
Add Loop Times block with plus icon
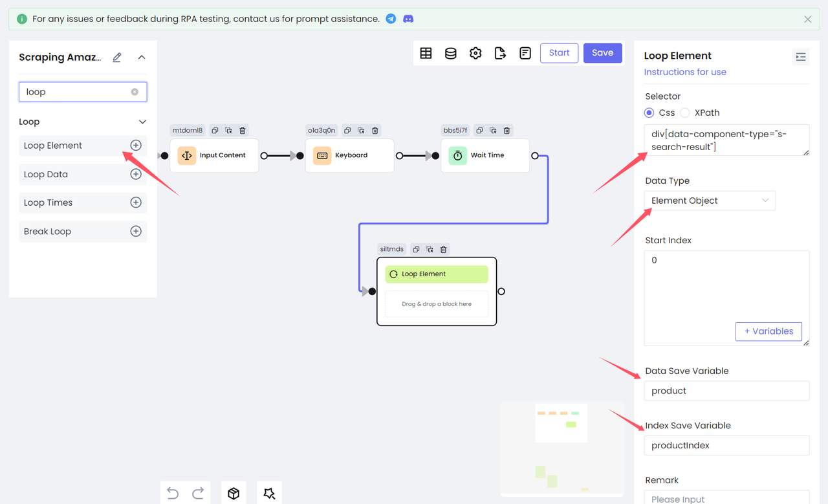[136, 203]
